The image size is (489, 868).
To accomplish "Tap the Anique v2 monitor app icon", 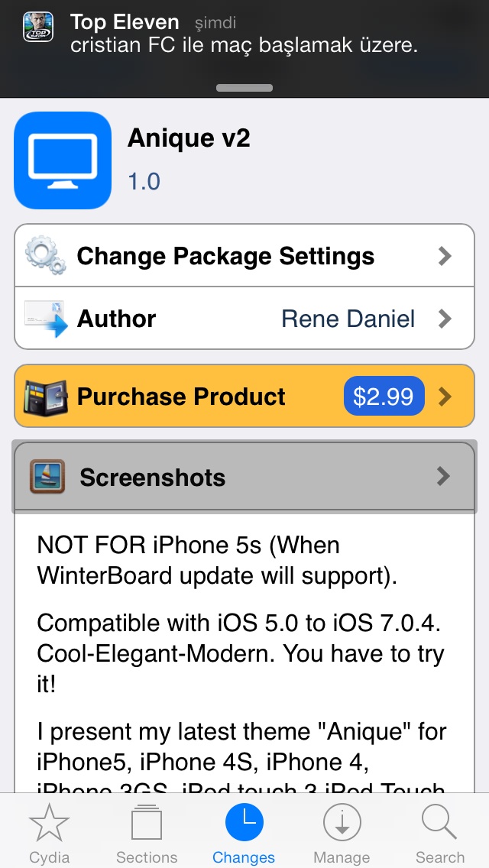I will pos(63,160).
